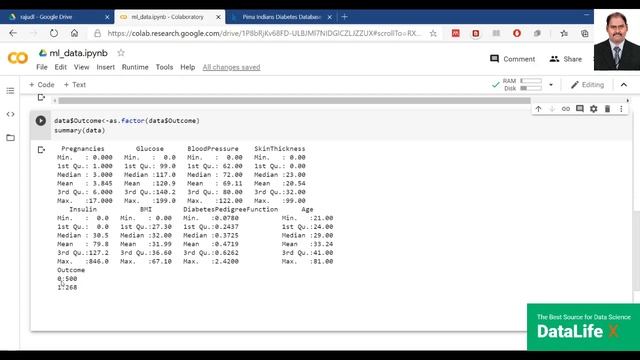Switch to Pima Indians Diabetes Database tab
This screenshot has width=640, height=360.
click(281, 17)
